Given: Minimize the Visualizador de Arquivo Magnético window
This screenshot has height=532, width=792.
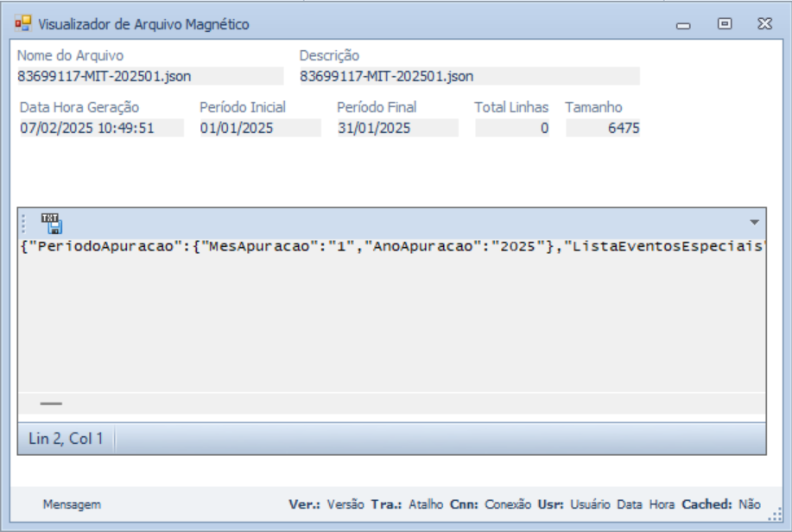Looking at the screenshot, I should [683, 25].
